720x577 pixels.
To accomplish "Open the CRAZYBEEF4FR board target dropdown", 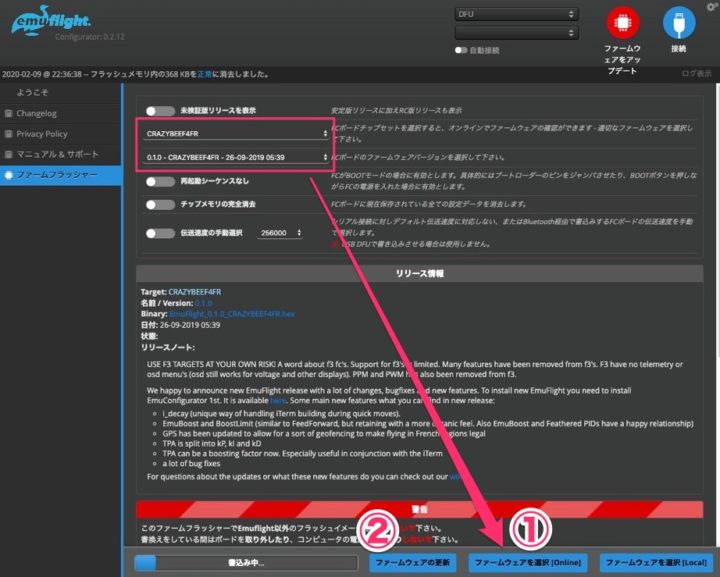I will point(236,133).
